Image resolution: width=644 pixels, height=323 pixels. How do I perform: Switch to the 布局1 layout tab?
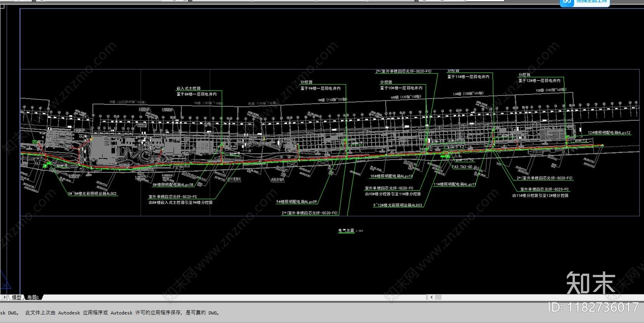coord(33,297)
